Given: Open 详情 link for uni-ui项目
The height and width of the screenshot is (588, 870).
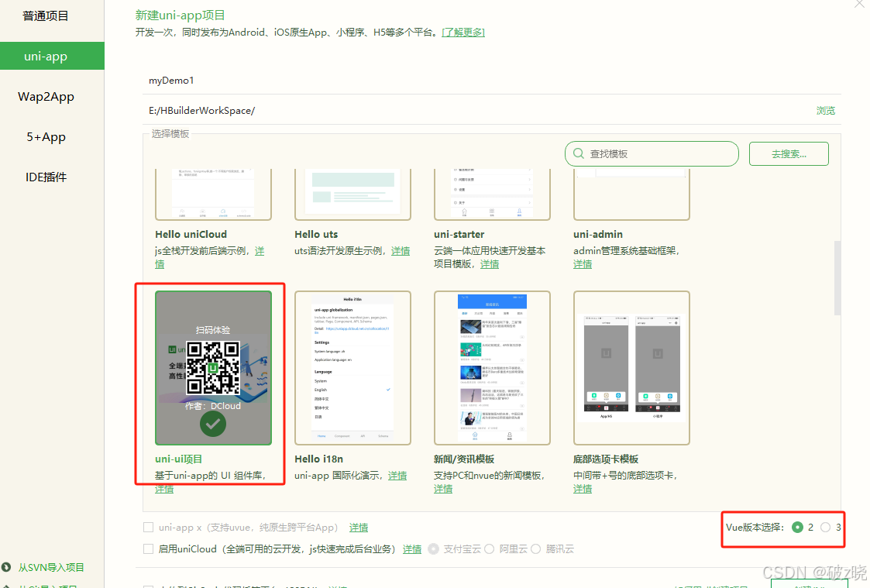Looking at the screenshot, I should point(164,489).
